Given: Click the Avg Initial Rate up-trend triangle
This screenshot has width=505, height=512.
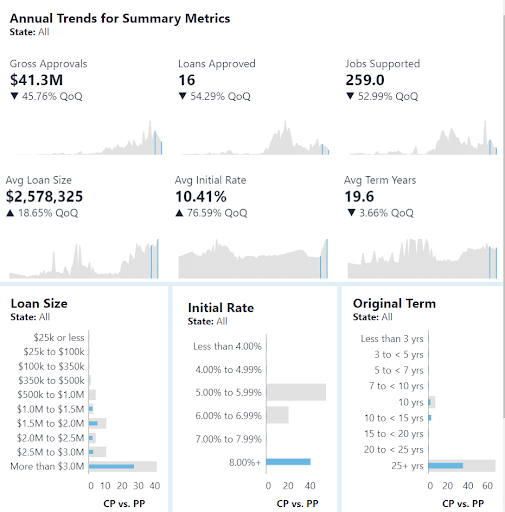Looking at the screenshot, I should click(x=179, y=213).
